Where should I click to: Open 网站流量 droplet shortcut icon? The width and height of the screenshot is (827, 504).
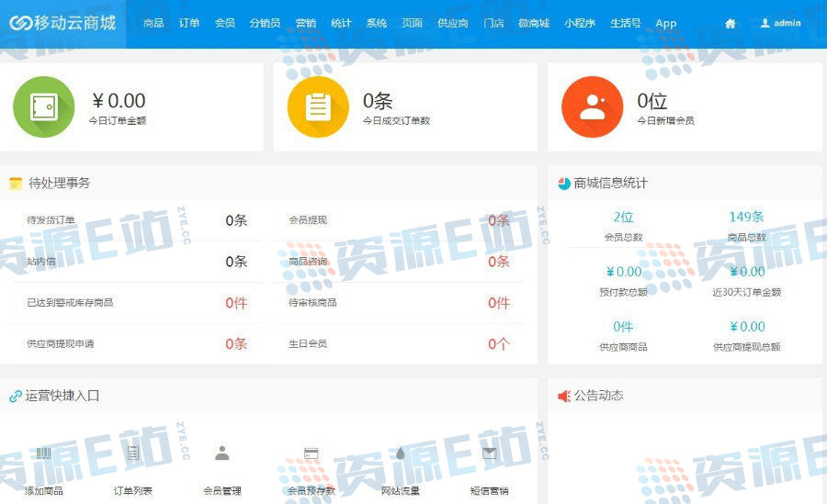400,454
